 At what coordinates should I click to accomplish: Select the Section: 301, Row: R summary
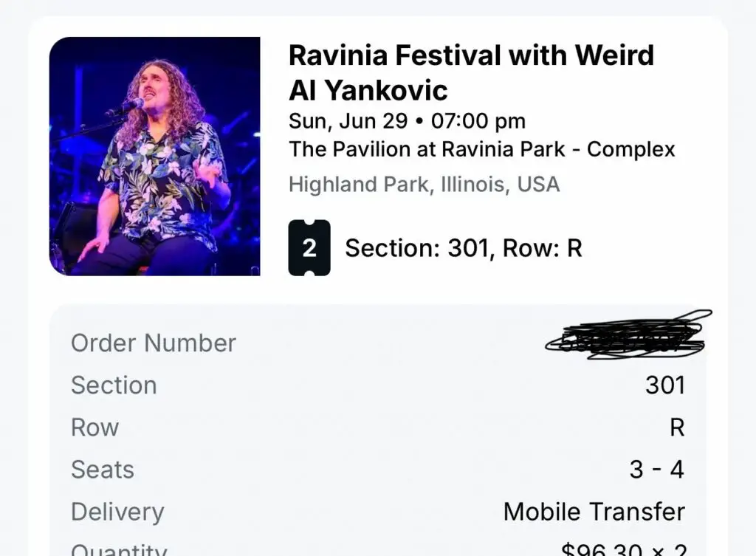(464, 248)
